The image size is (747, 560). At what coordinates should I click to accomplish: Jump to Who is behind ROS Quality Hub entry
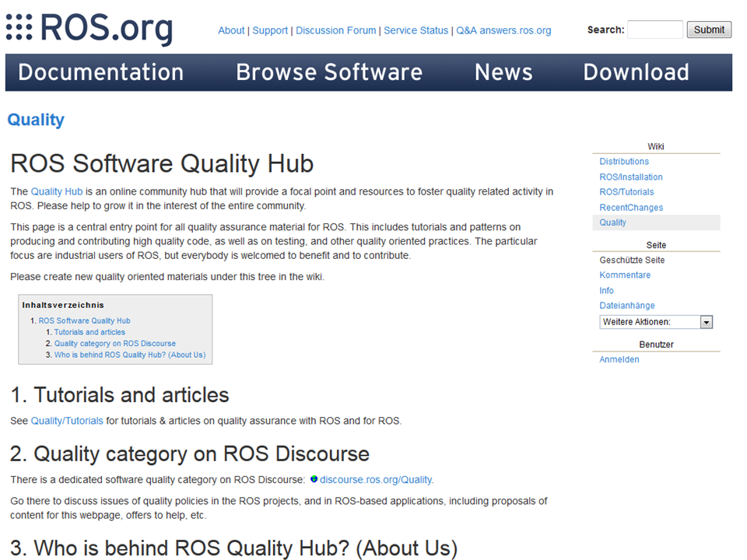coord(130,355)
